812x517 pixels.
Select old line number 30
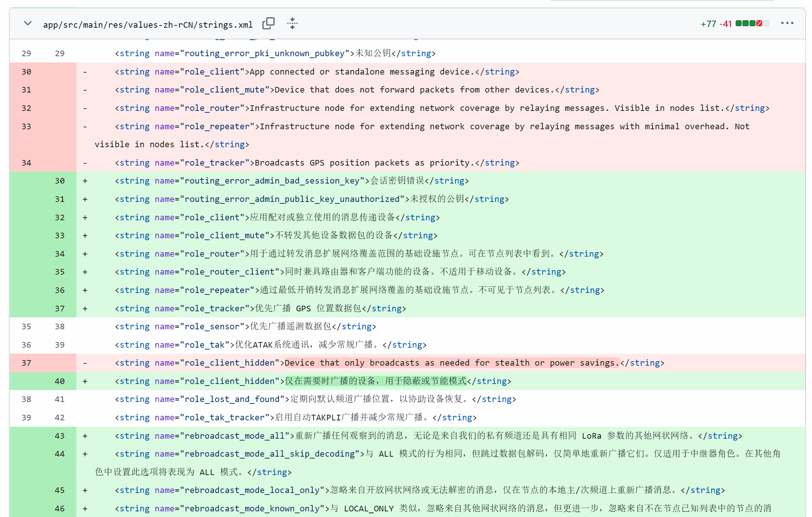coord(26,72)
